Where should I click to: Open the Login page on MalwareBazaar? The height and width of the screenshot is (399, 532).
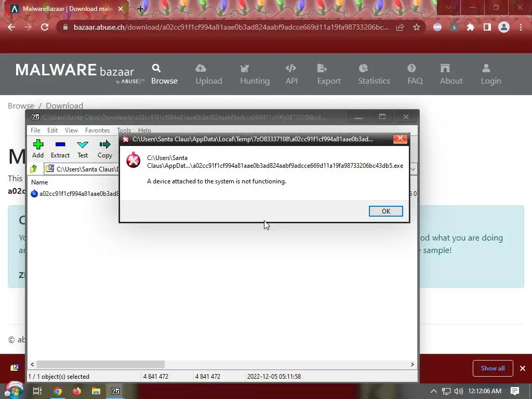click(490, 74)
